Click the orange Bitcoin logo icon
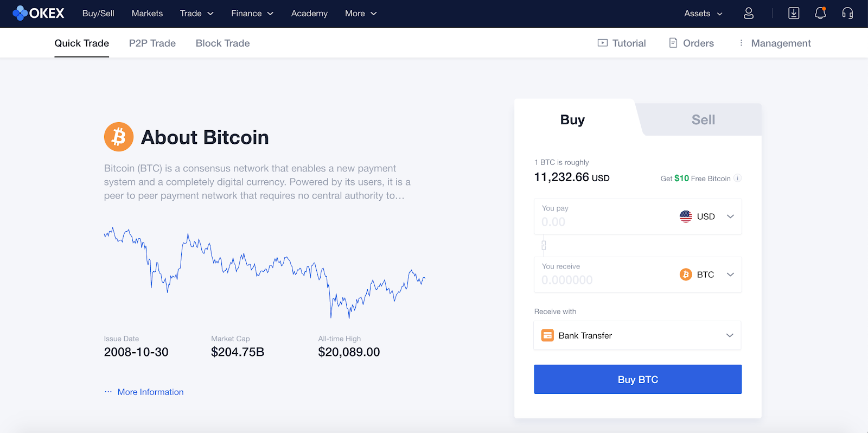The image size is (868, 433). click(x=119, y=137)
